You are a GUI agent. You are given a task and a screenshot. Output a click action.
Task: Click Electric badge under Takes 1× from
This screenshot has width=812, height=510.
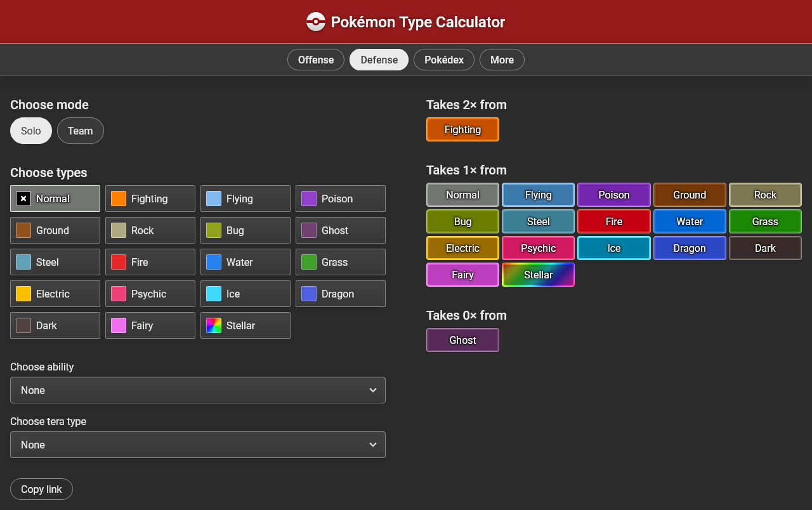462,248
